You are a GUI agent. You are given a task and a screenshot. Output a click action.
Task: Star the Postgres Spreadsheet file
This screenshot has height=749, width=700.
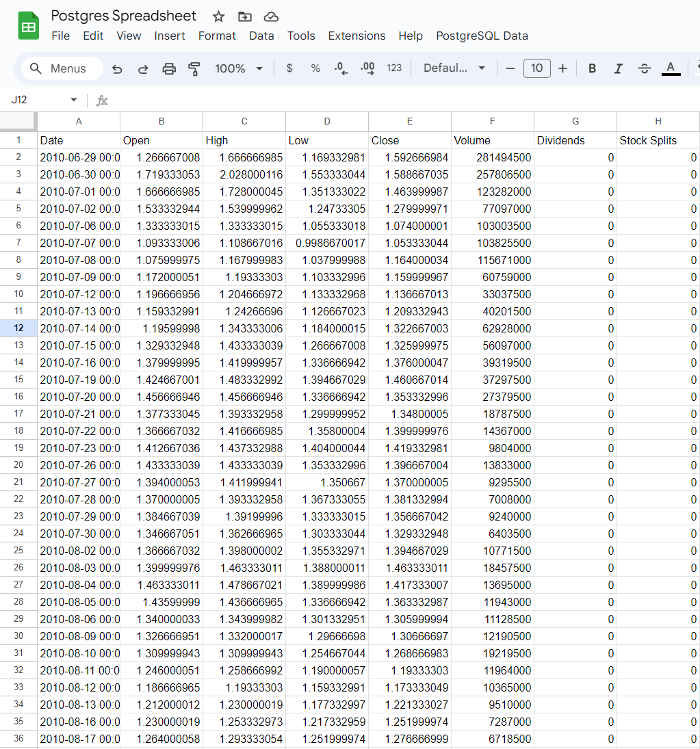tap(218, 16)
